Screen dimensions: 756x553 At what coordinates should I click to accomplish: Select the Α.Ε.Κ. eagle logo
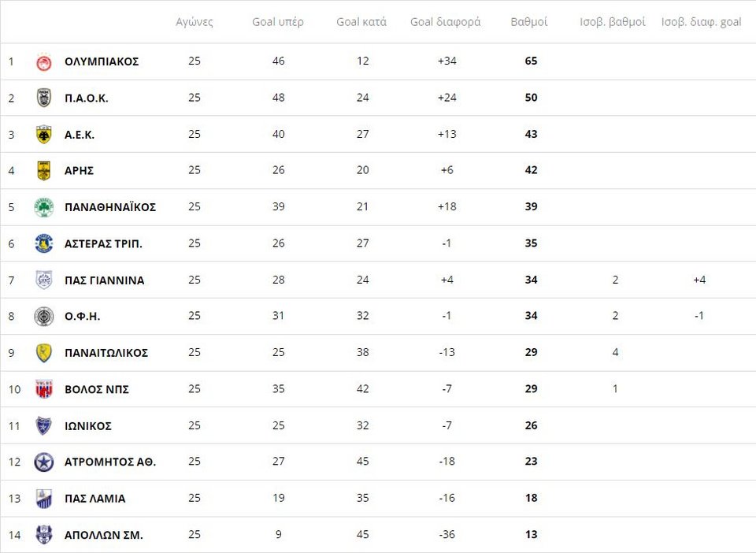click(44, 135)
